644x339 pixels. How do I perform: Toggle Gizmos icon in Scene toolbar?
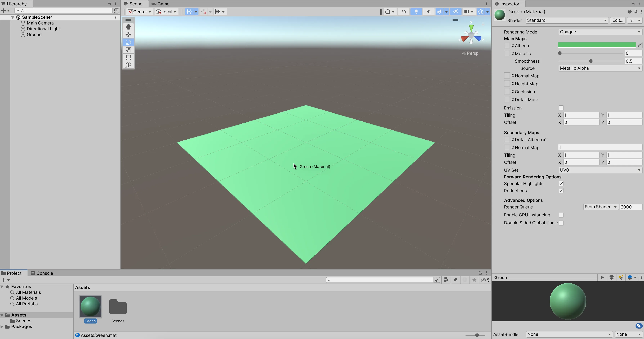click(480, 12)
